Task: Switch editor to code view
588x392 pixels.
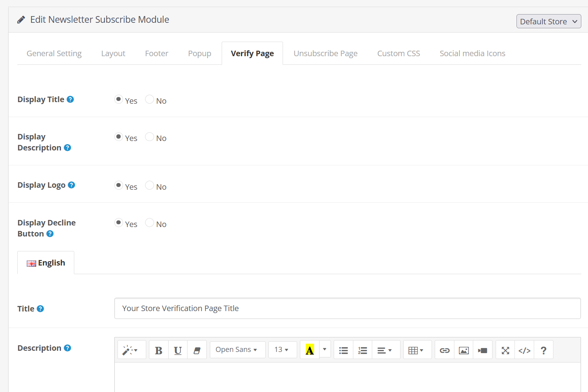Action: (524, 350)
